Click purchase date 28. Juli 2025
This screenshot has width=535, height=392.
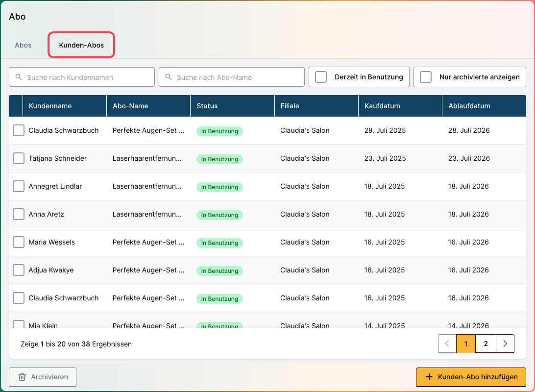pos(385,130)
